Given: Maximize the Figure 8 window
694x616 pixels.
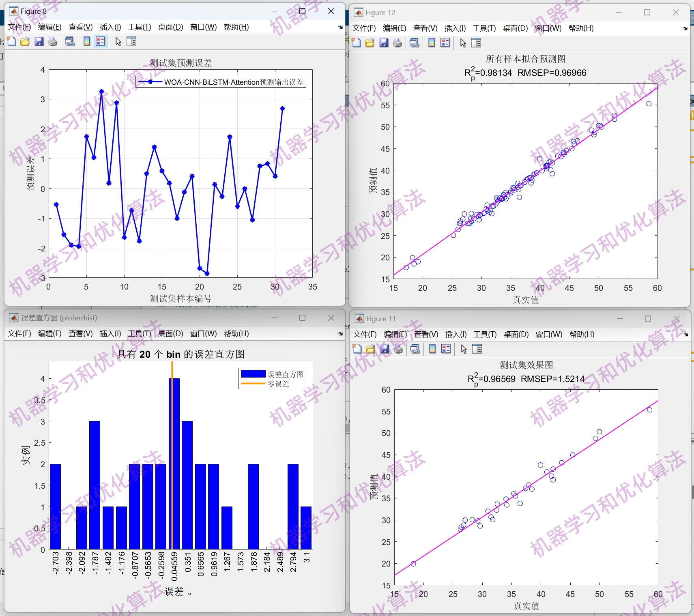Looking at the screenshot, I should (x=302, y=11).
